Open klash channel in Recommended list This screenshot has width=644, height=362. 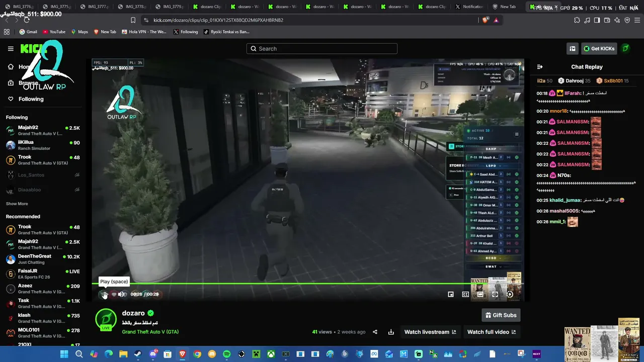(x=43, y=318)
